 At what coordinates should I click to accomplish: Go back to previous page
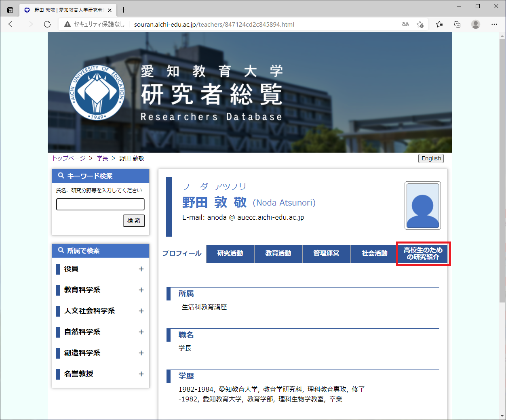(x=12, y=24)
